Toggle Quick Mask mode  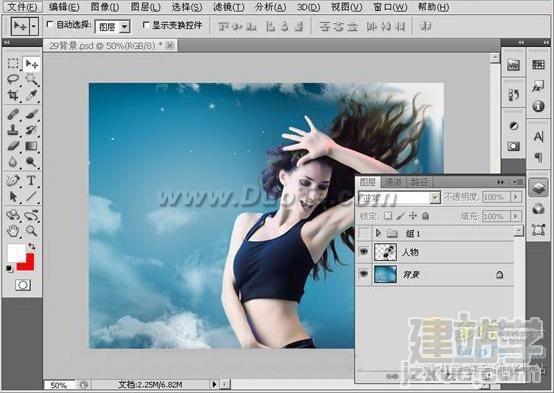coord(23,285)
